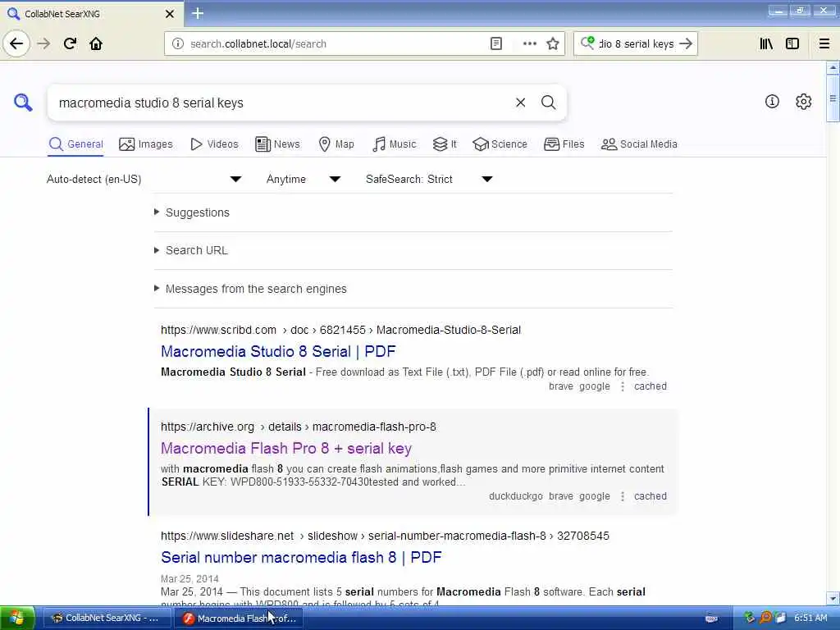
Task: Open cached version of archive.org result
Action: [651, 496]
